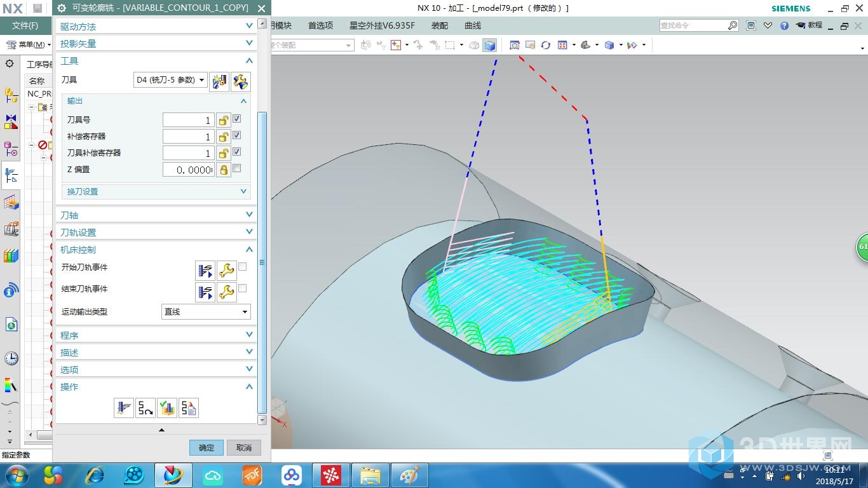This screenshot has width=868, height=488.
Task: Open the Constraint Navigator sidebar icon
Action: coord(11,121)
